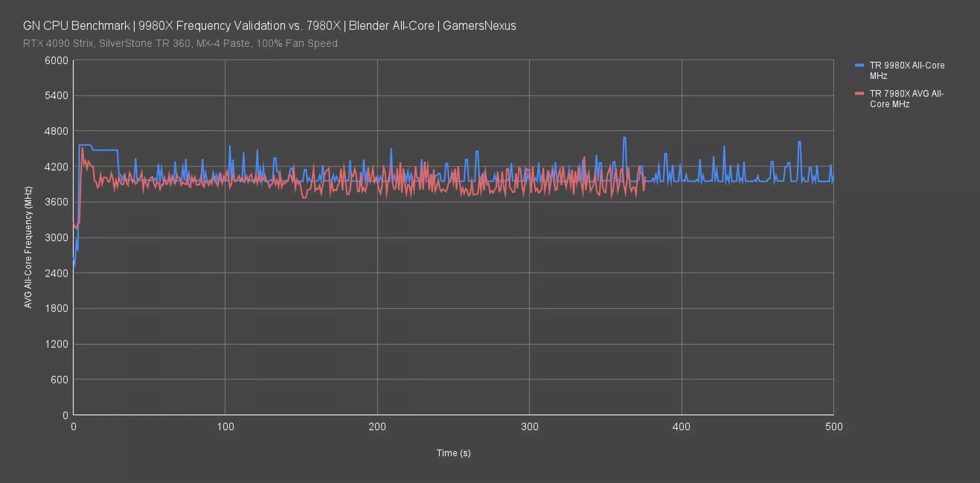This screenshot has width=980, height=483.
Task: Click the 400 x-axis tick label
Action: [x=682, y=427]
